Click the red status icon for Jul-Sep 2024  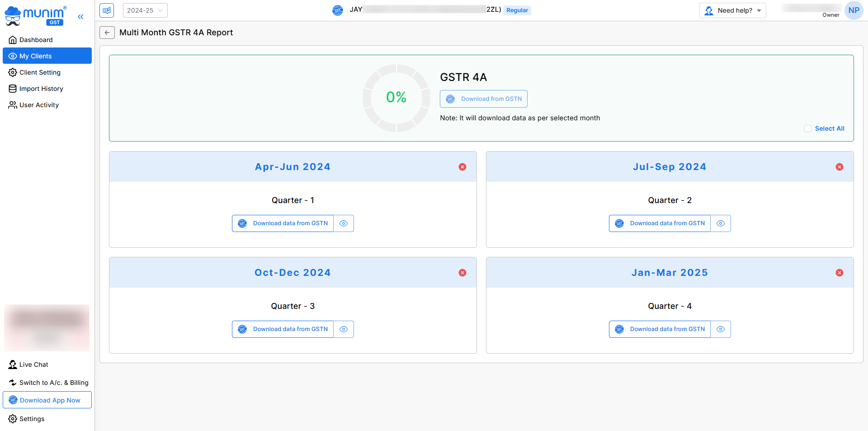pos(839,167)
